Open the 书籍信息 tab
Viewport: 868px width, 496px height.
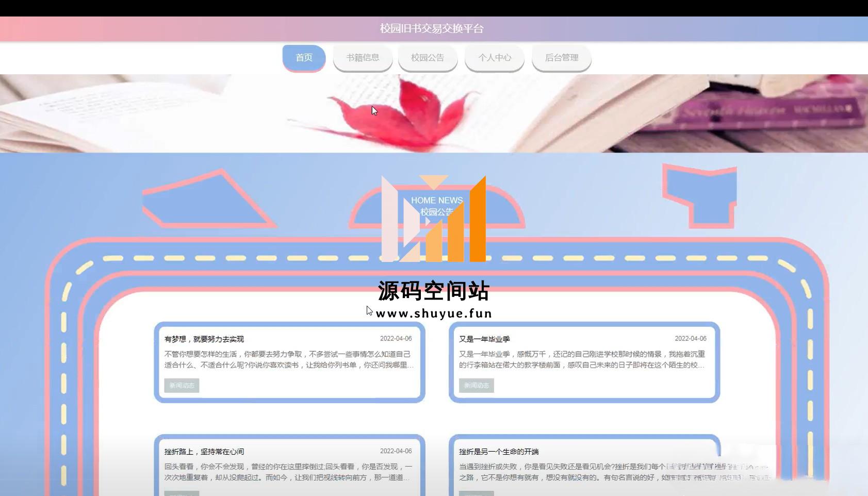[363, 58]
